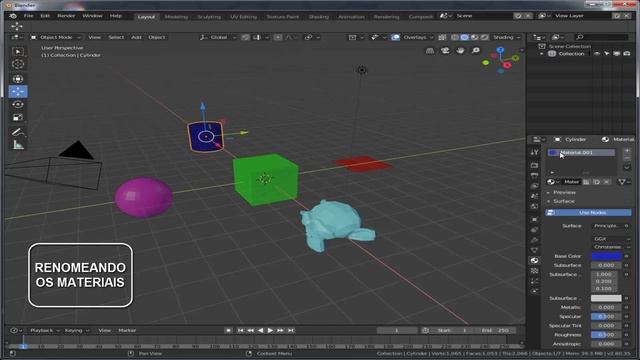Click the Subsurface Color white swatch
This screenshot has width=640, height=360.
[x=606, y=298]
